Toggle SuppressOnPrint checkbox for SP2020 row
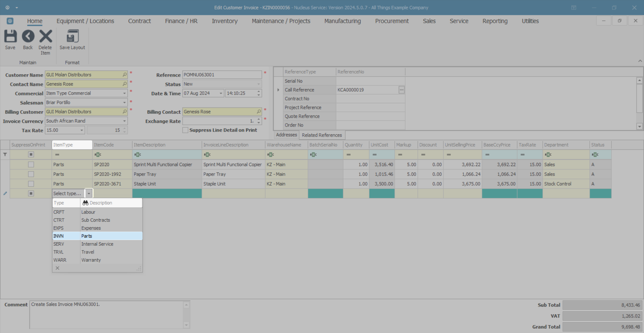The width and height of the screenshot is (644, 333). 31,164
